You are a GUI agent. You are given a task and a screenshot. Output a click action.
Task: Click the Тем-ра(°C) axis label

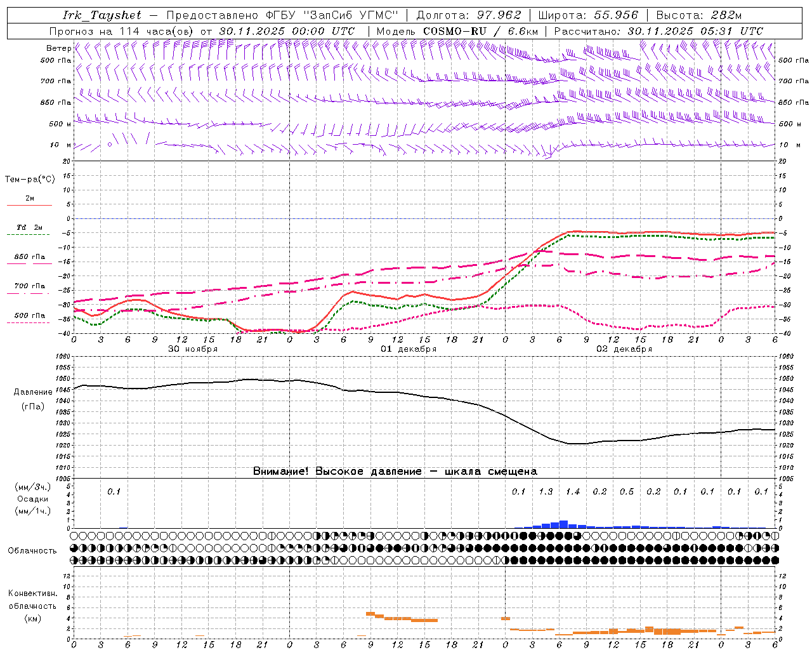coord(30,180)
